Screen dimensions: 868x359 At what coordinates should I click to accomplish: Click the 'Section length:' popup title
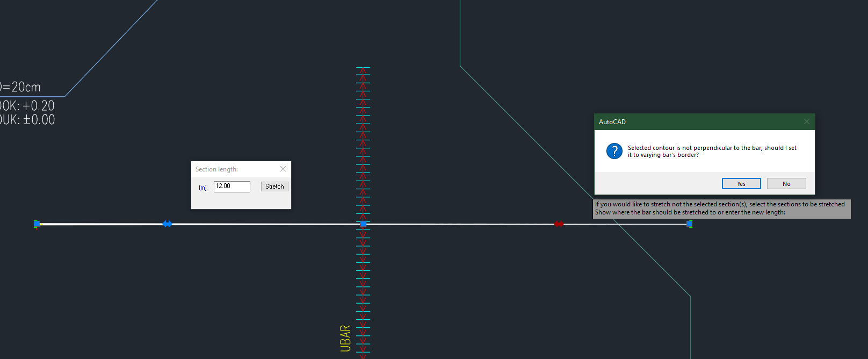[216, 169]
